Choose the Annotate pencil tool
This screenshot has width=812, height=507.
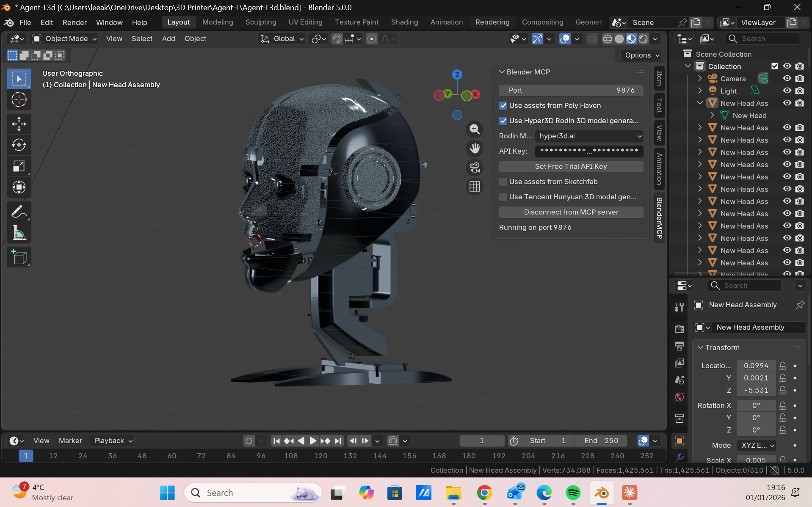coord(19,212)
